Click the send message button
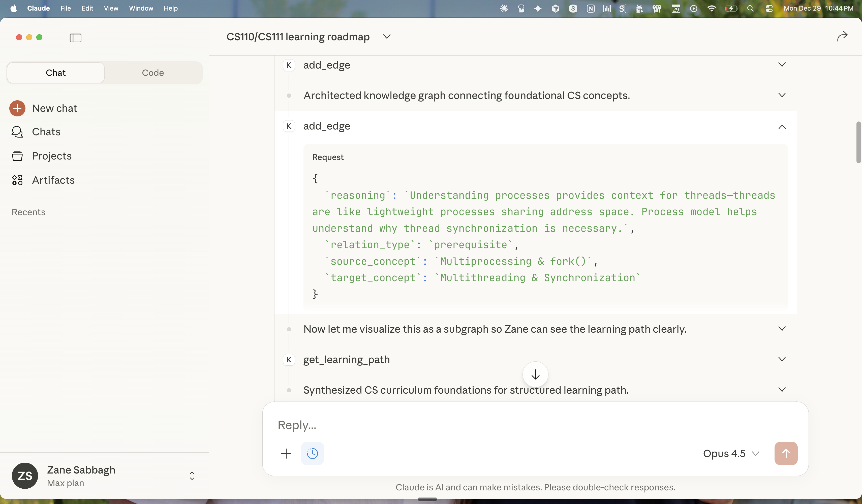 (786, 453)
